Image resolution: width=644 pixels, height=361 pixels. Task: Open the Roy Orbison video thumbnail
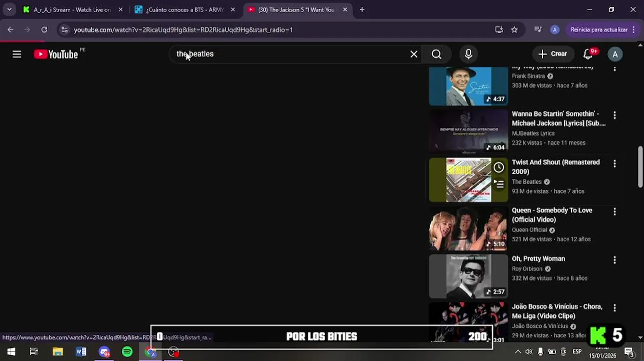(468, 276)
